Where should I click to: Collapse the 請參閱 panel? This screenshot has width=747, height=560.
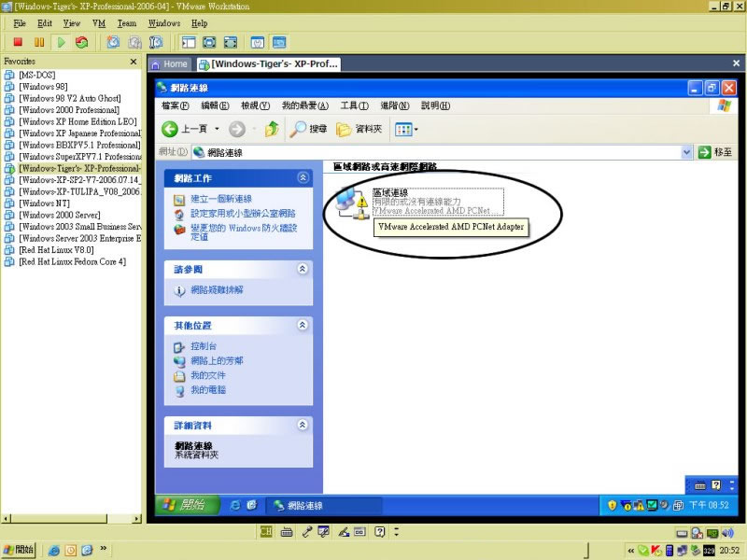303,269
